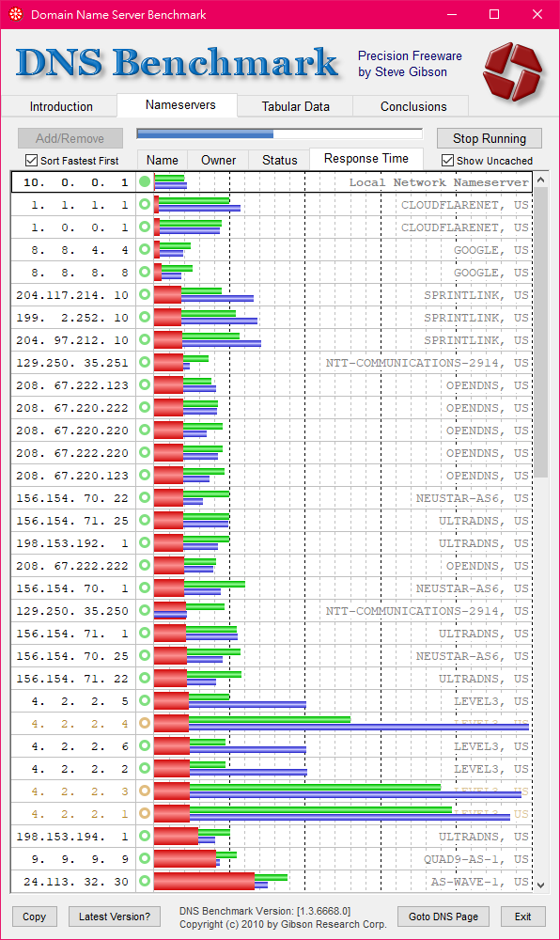Select the 208.67.222.222 address text
This screenshot has width=560, height=940.
click(72, 566)
